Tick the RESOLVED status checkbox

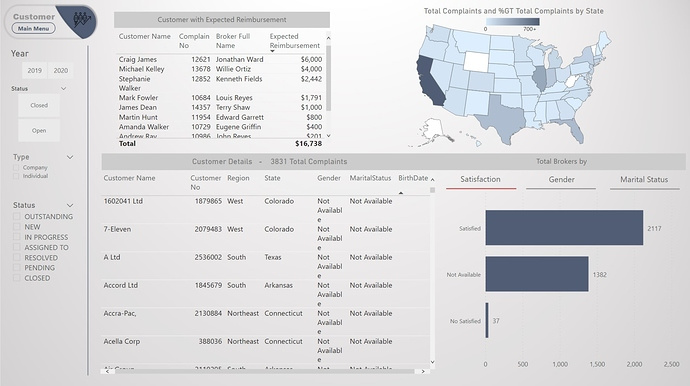pos(17,257)
